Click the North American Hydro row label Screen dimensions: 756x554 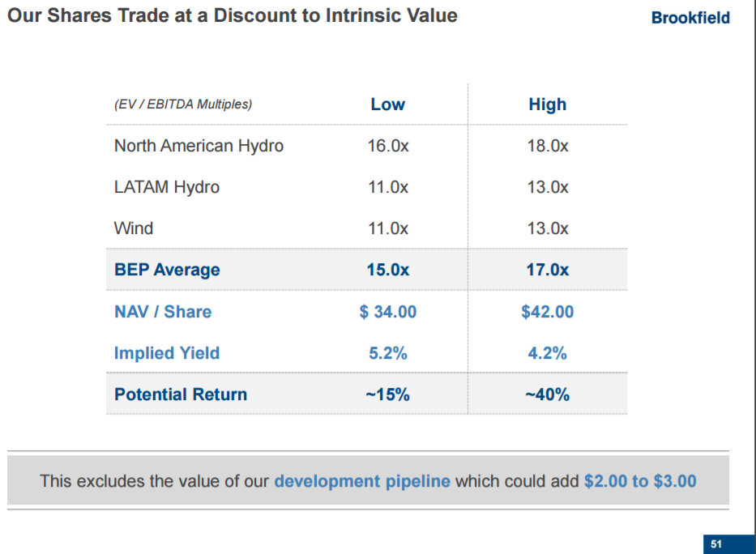click(199, 146)
